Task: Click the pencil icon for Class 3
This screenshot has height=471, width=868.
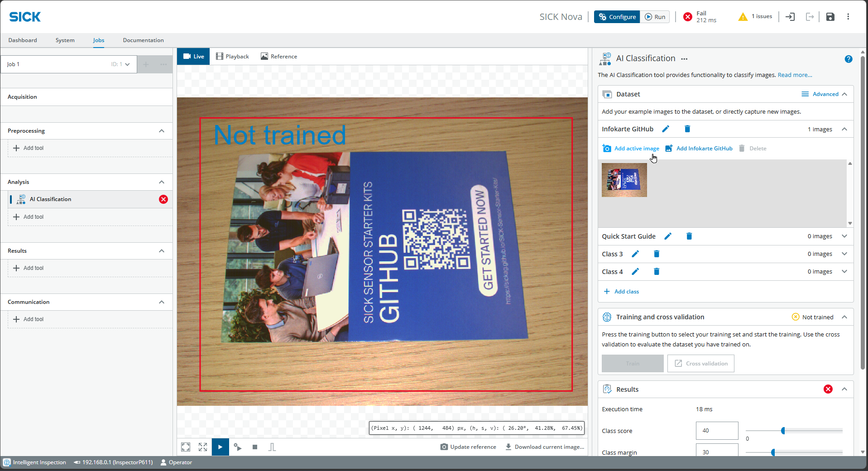Action: tap(635, 254)
